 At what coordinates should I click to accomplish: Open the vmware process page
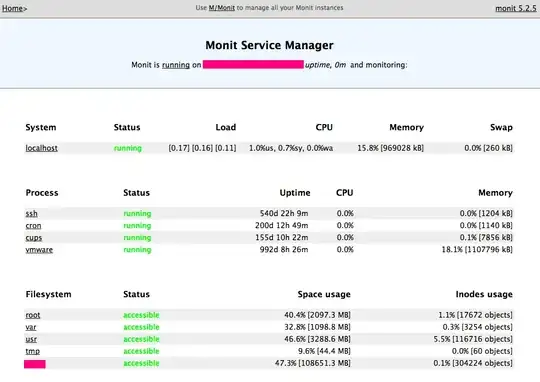click(x=39, y=250)
